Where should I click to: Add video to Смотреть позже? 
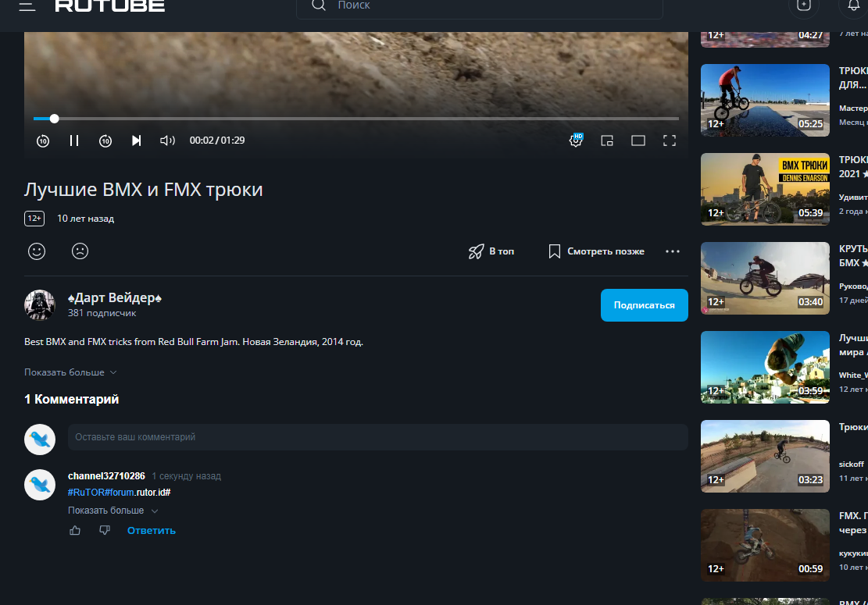[x=596, y=251]
